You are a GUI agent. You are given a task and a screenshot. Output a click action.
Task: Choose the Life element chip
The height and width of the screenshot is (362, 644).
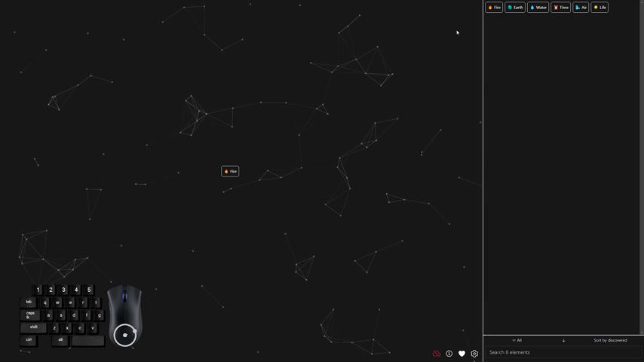point(600,8)
